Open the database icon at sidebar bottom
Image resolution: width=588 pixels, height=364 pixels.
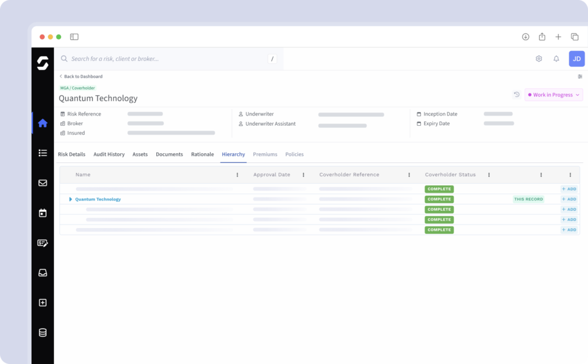pos(42,332)
